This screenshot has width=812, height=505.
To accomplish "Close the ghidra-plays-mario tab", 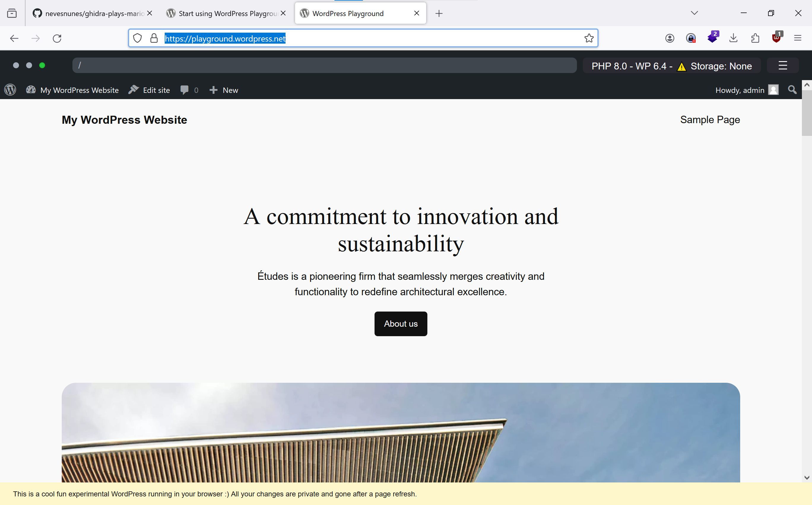I will (150, 13).
